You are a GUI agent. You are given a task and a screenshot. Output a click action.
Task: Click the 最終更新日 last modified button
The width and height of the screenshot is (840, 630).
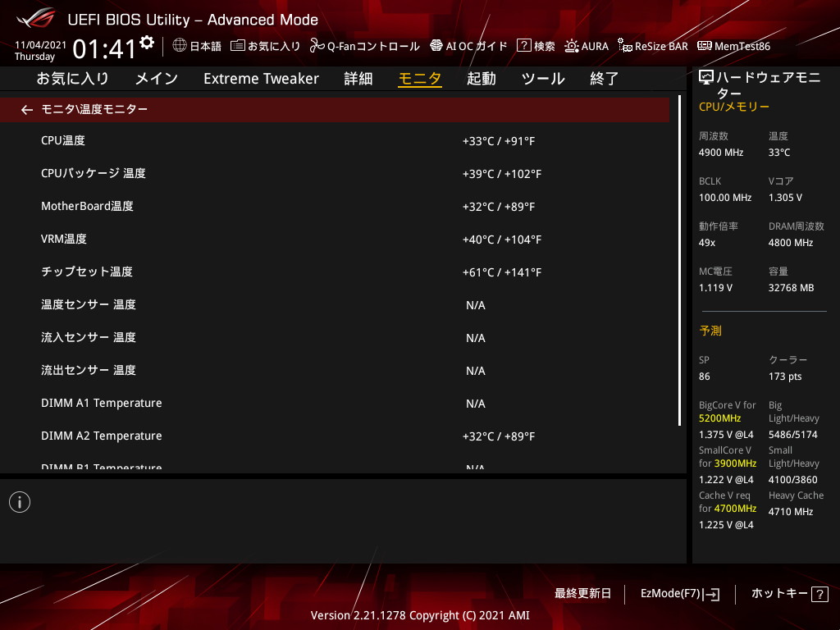582,594
